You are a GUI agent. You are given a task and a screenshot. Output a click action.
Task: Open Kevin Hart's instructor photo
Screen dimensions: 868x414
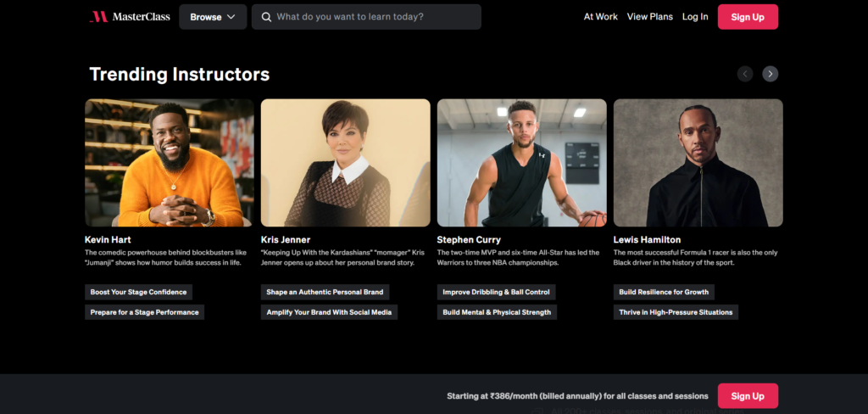(170, 162)
